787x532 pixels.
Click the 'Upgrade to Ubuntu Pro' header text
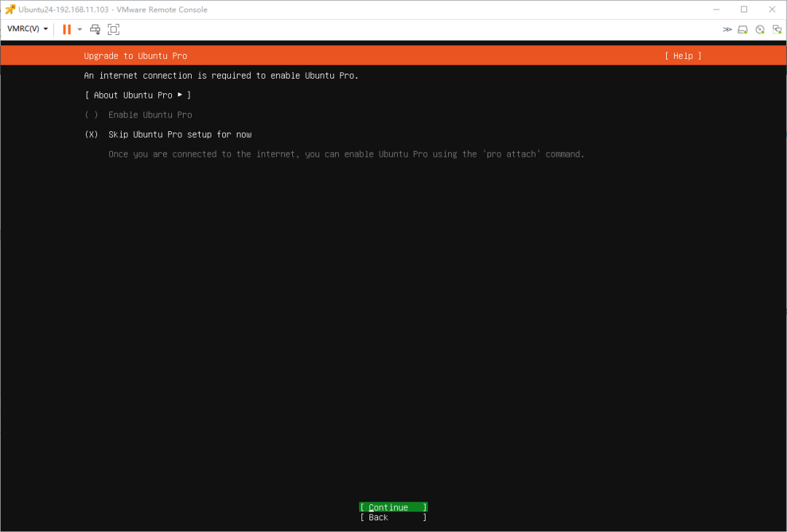pos(136,55)
